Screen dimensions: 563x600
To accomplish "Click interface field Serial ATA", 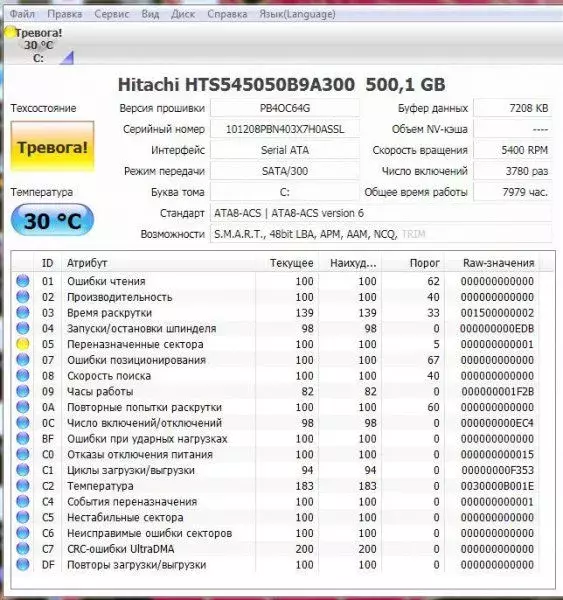I will [285, 150].
